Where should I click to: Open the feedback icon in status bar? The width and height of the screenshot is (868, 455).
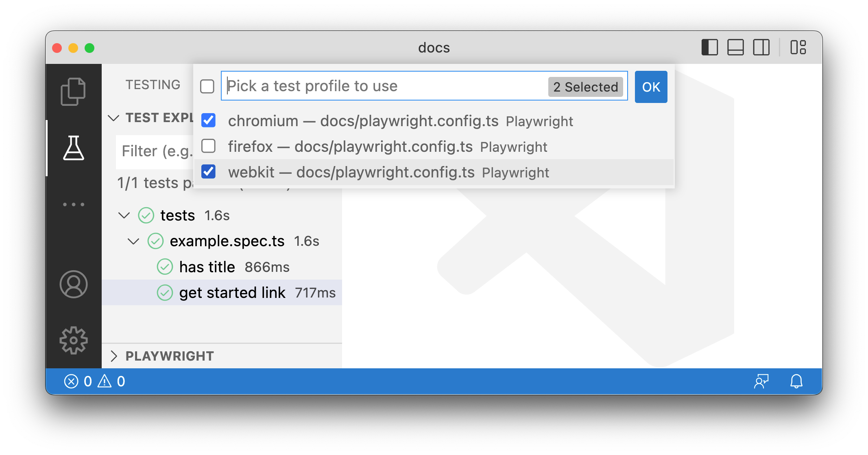coord(761,381)
